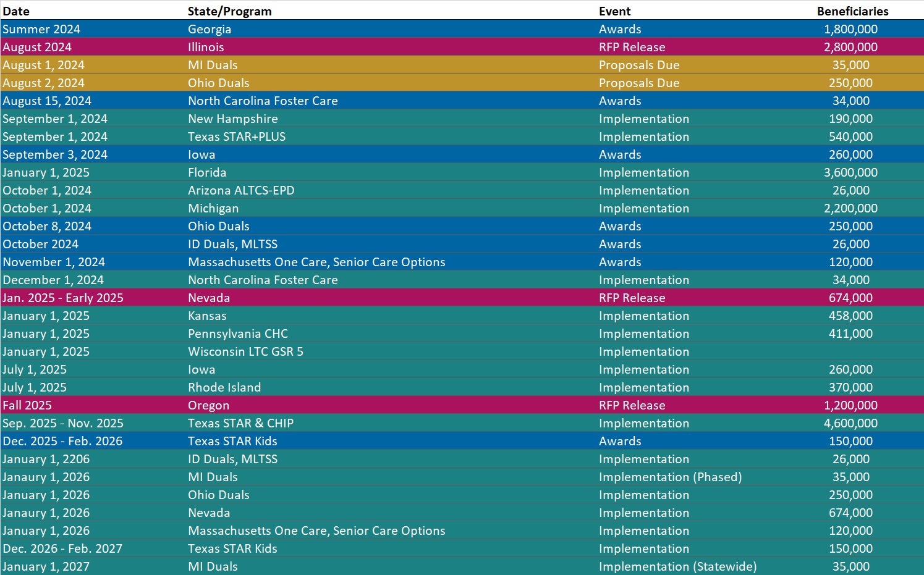This screenshot has height=575, width=924.
Task: Click the Implementation (Phased) event cell
Action: pos(670,477)
